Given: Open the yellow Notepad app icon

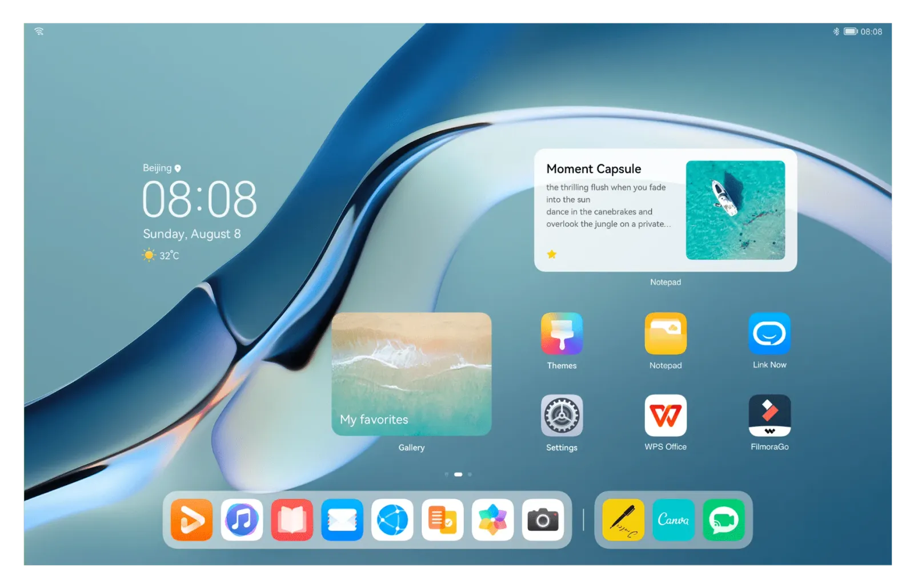Looking at the screenshot, I should 666,334.
